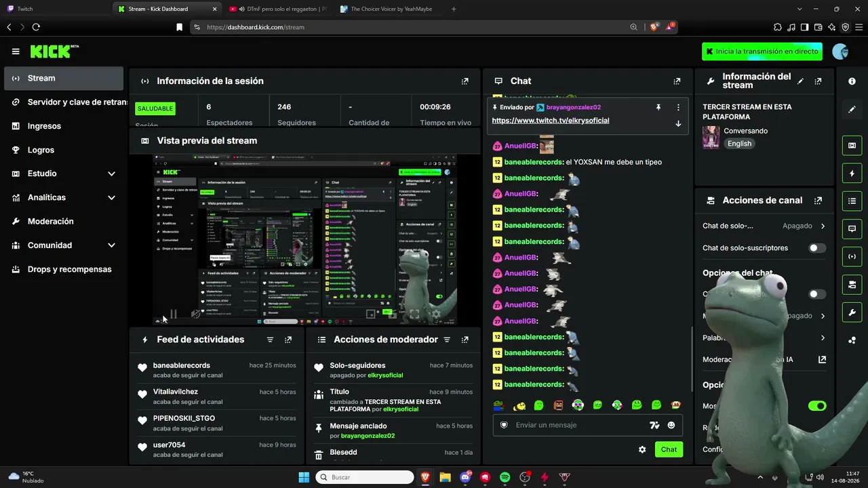This screenshot has width=868, height=488.
Task: Open chat settings gear icon
Action: [642, 449]
